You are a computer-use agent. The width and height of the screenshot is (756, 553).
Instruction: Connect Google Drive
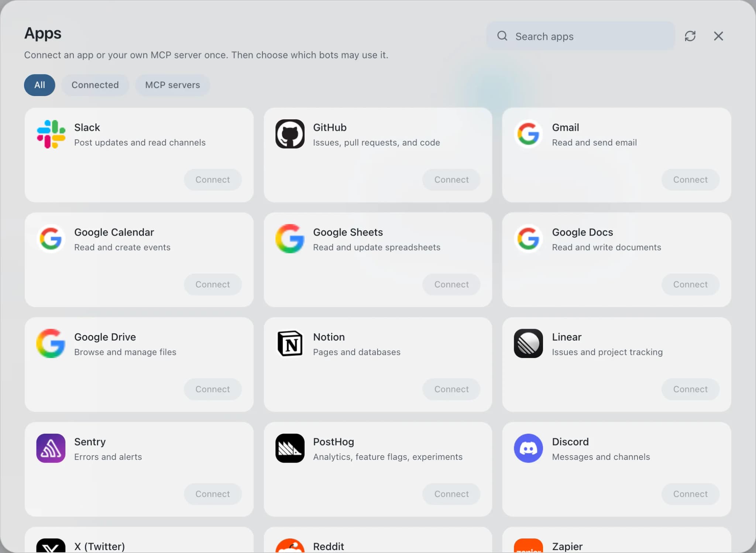coord(213,389)
